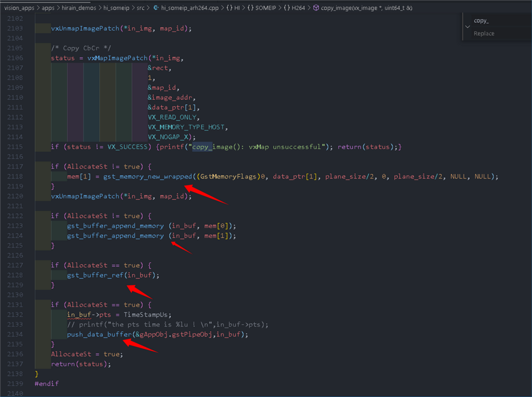Viewport: 532px width, 397px height.
Task: Click line number 2127
Action: pyautogui.click(x=15, y=265)
